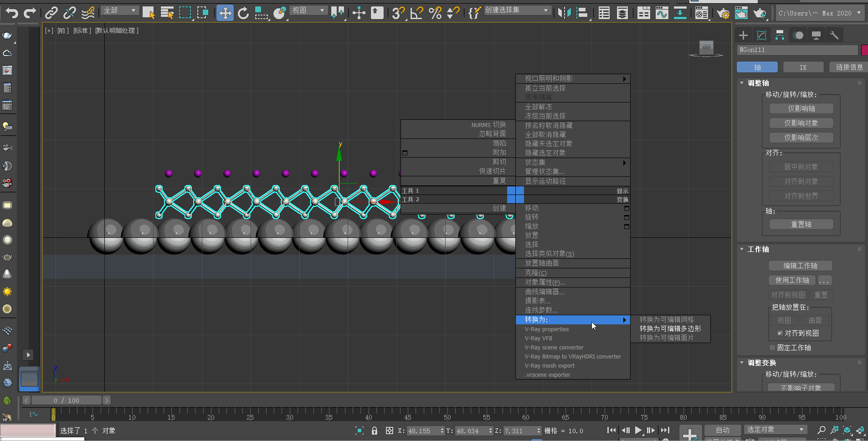Click the Mirror tool icon
The width and height of the screenshot is (868, 441).
565,13
